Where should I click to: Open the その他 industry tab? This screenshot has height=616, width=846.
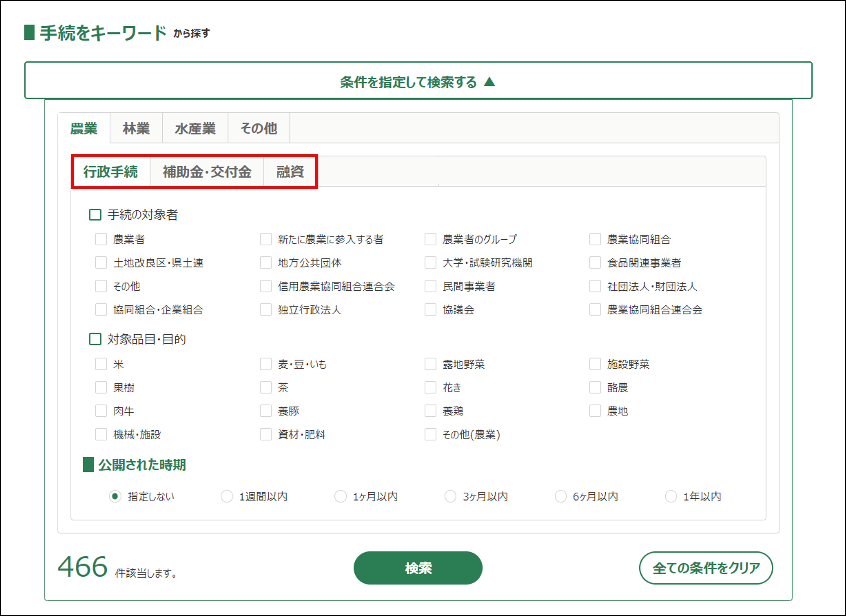click(258, 128)
